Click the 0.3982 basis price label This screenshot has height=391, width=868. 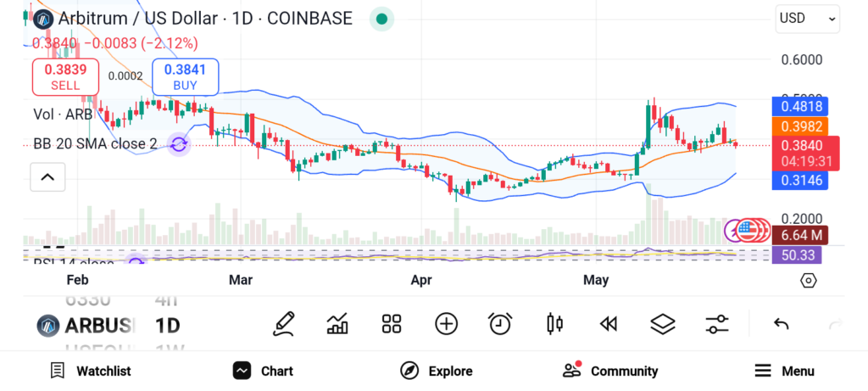point(800,127)
